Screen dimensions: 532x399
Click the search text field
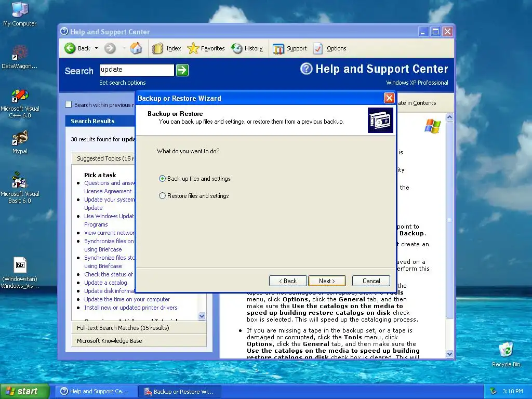pos(137,70)
